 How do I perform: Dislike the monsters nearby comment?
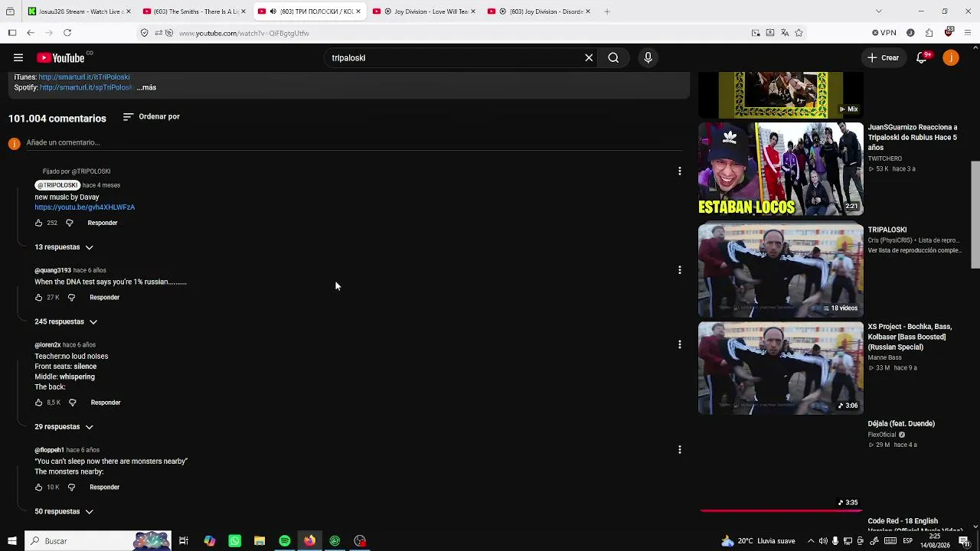click(71, 487)
